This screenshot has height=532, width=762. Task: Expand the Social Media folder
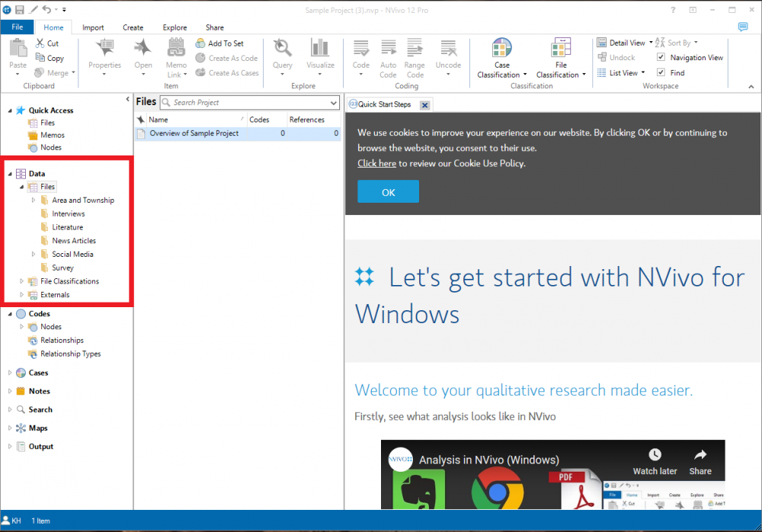tap(33, 254)
